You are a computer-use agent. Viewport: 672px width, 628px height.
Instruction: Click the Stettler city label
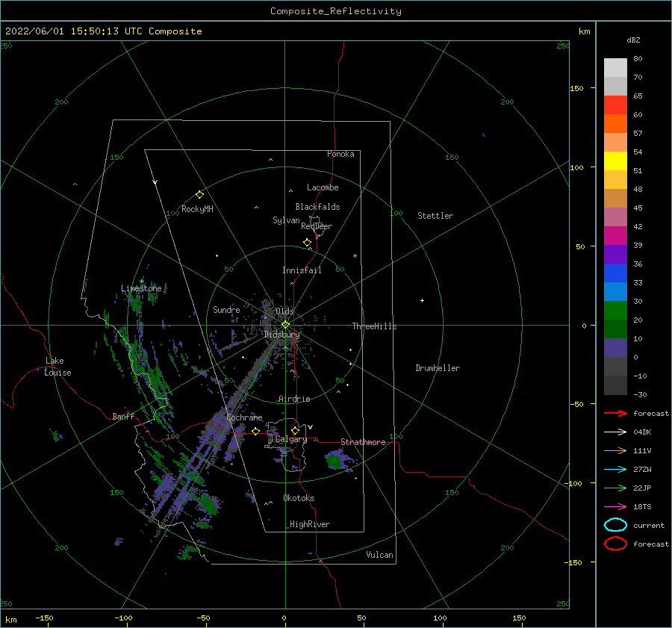(435, 216)
